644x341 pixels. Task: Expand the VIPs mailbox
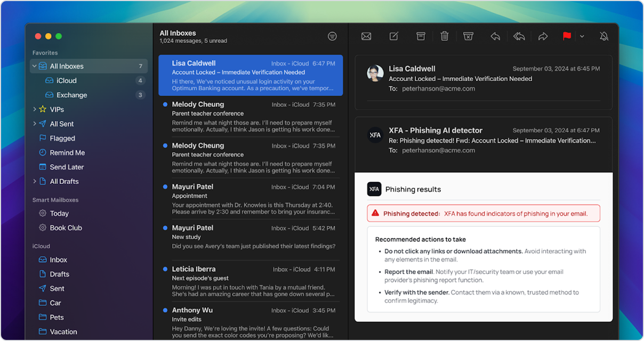click(x=35, y=109)
